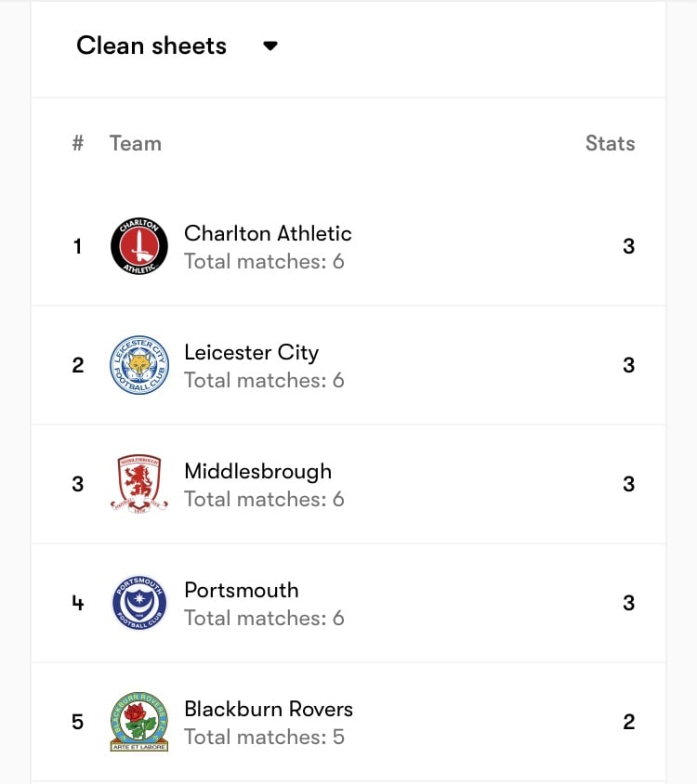Click the Middlesbrough lion crest

click(139, 484)
